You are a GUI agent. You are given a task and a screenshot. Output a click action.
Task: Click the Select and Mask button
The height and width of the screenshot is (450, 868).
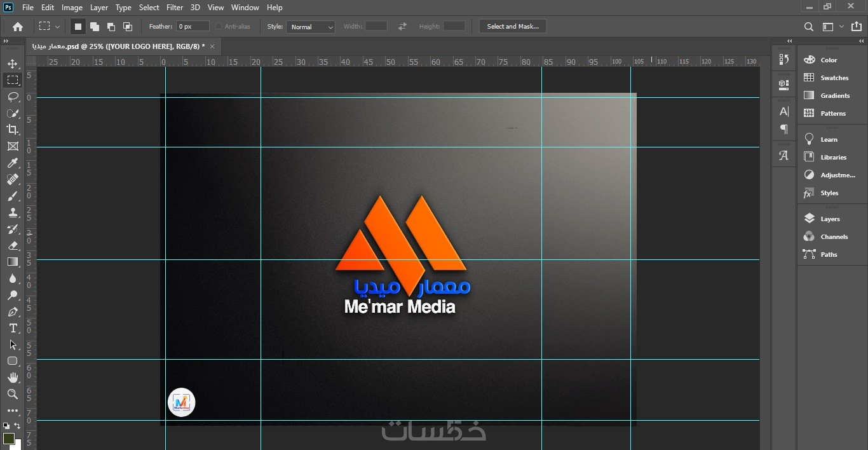513,26
